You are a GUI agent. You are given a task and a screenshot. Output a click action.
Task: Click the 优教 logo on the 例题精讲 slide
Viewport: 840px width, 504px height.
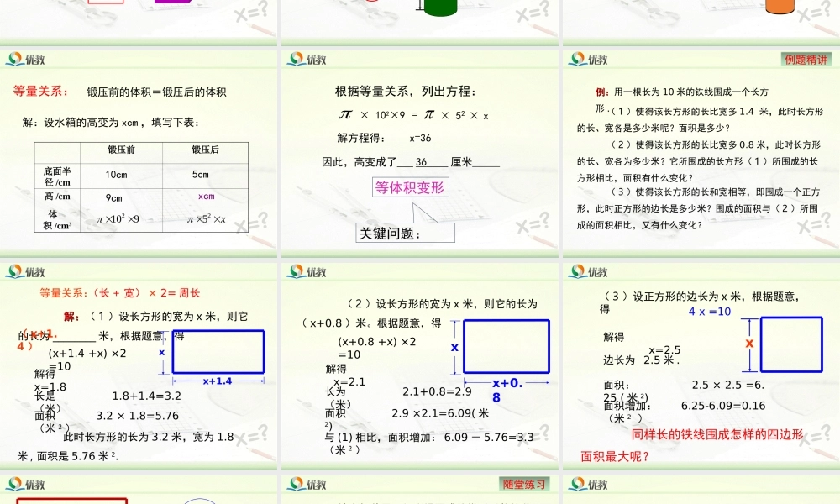click(584, 59)
